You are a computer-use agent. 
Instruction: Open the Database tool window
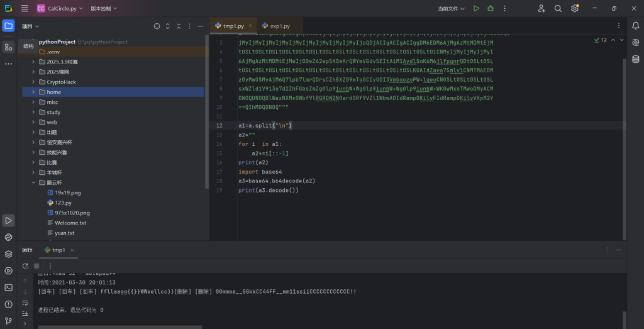635,58
